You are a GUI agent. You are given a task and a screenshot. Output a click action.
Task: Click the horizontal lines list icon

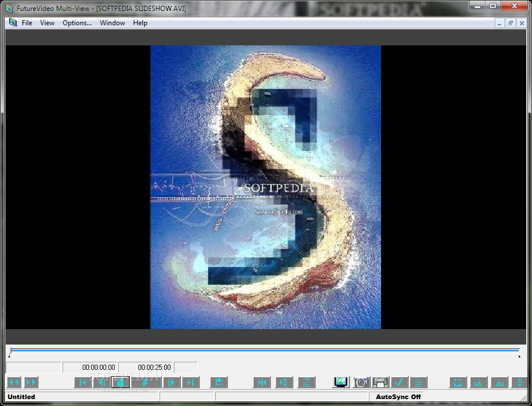pos(418,382)
